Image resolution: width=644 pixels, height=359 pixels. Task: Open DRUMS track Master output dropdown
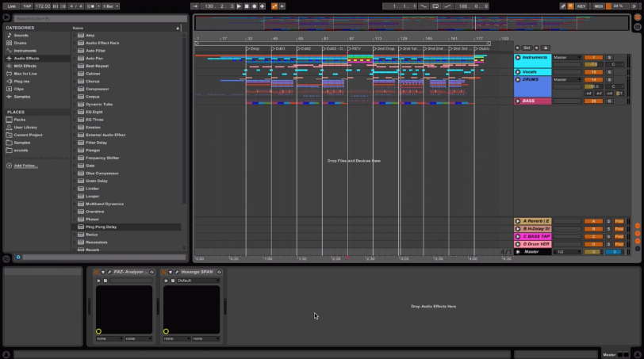[567, 79]
